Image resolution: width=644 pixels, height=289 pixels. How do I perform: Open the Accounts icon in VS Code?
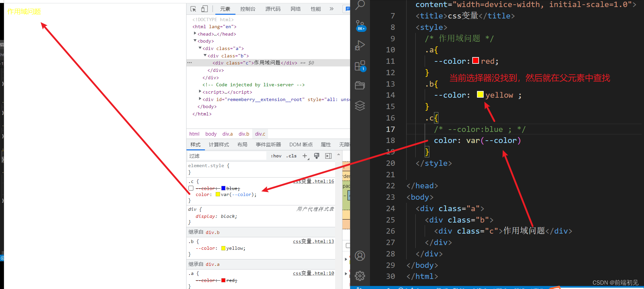click(360, 256)
